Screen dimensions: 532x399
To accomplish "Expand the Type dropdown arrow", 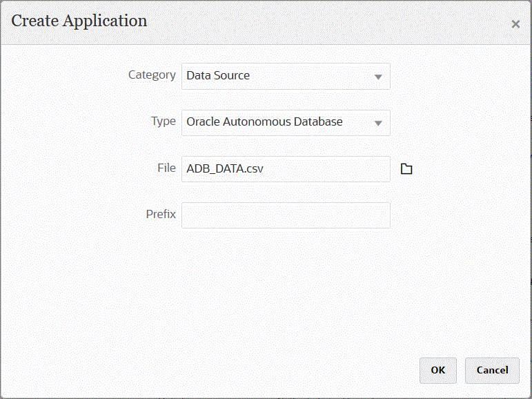I will point(378,123).
